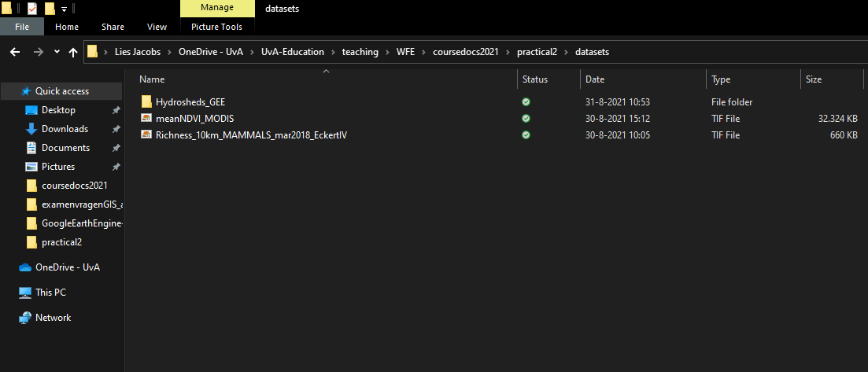Screen dimensions: 868x372
Task: Select OneDrive - UvA in navigation pane
Action: (x=67, y=267)
